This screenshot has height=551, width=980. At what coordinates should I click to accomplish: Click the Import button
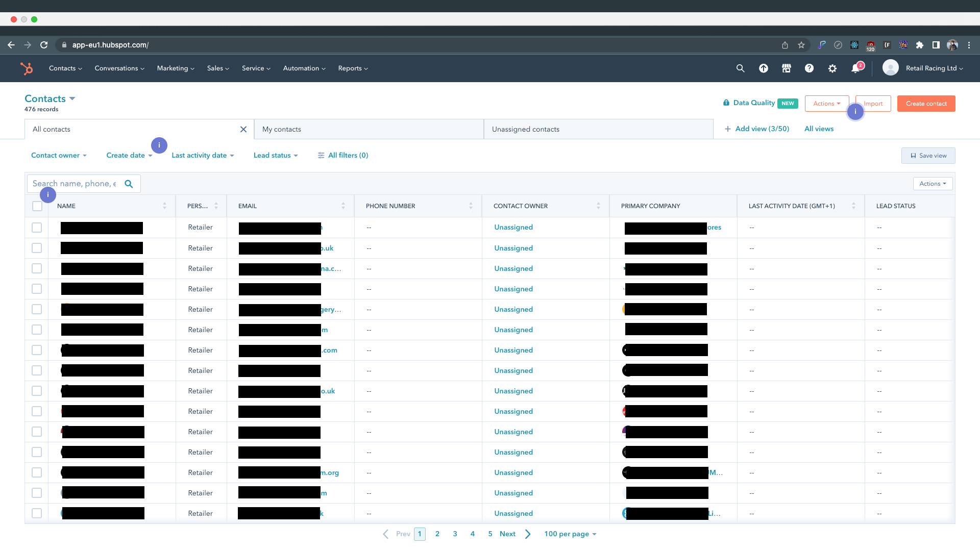click(x=873, y=104)
